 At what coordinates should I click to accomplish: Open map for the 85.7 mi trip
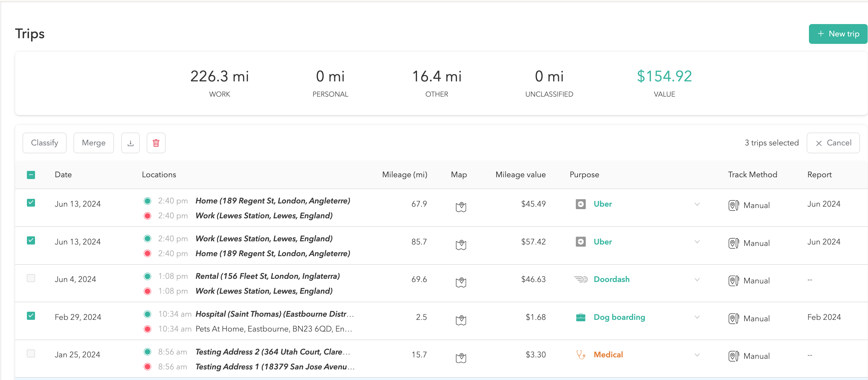[461, 244]
